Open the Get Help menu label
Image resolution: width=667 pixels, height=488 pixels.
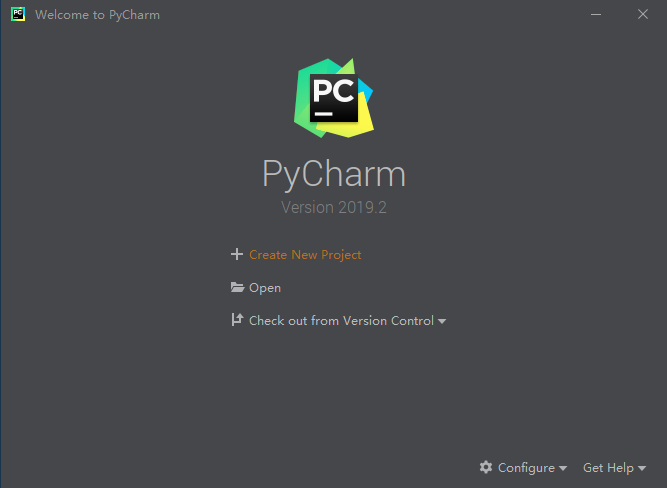pos(608,468)
